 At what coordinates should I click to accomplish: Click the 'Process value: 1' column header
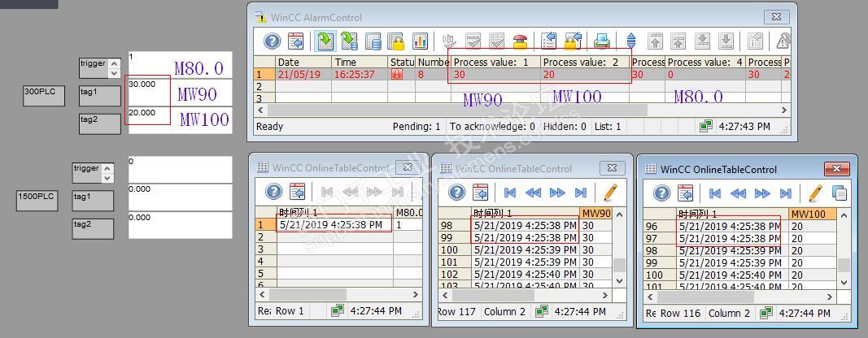[x=495, y=62]
